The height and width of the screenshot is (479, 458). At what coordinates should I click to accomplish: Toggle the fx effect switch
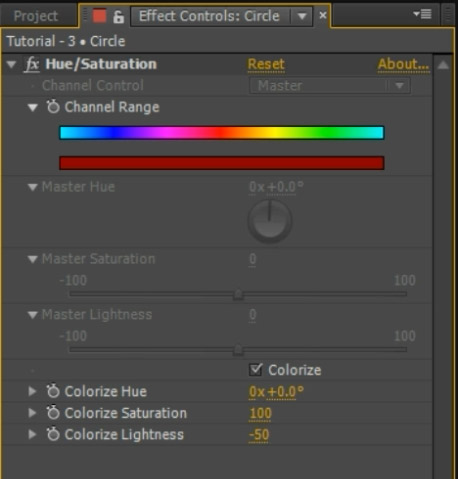click(x=32, y=64)
